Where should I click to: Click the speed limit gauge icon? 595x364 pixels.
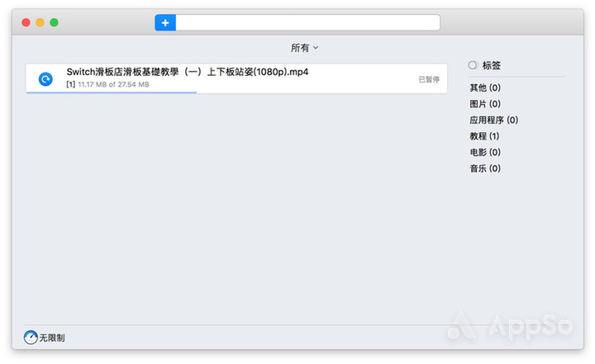tap(31, 337)
